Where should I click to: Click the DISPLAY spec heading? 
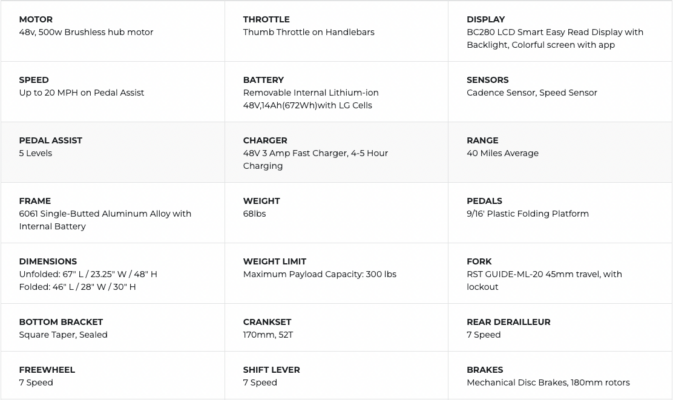point(485,19)
